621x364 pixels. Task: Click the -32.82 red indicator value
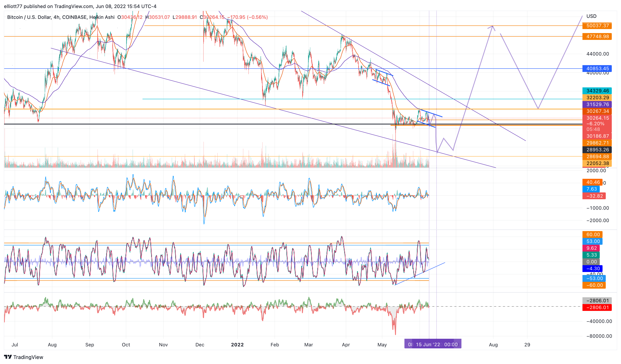(594, 196)
